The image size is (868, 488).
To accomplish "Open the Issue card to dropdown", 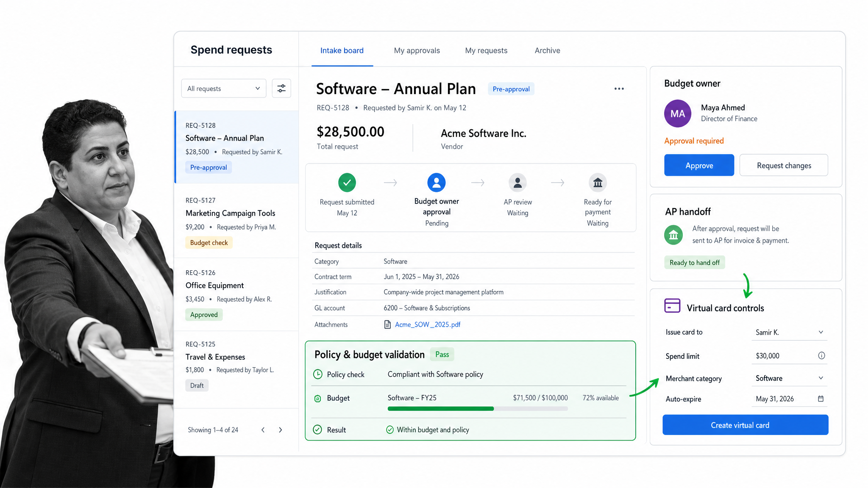I will (790, 333).
